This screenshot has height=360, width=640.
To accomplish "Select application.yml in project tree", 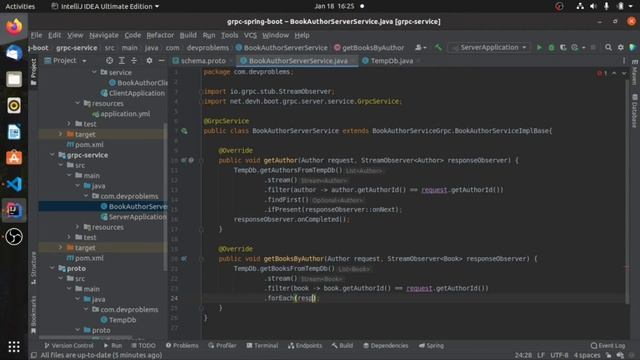I will click(121, 114).
